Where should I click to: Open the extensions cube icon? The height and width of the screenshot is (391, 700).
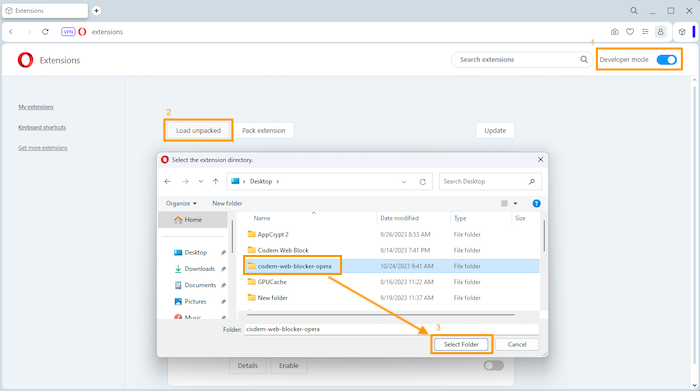coord(682,32)
